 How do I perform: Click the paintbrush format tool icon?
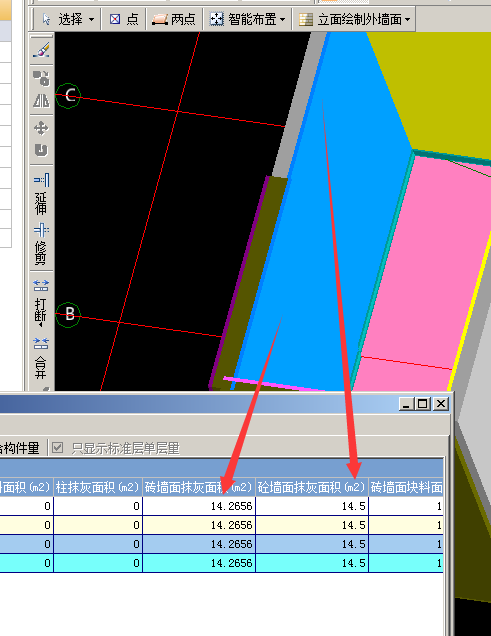coord(41,50)
